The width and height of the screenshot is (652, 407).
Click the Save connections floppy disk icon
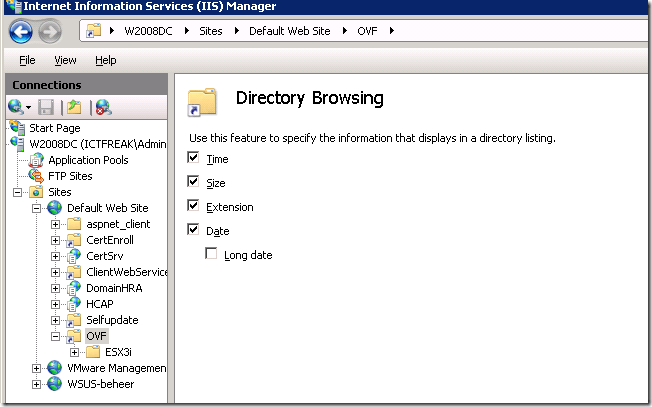click(x=48, y=107)
